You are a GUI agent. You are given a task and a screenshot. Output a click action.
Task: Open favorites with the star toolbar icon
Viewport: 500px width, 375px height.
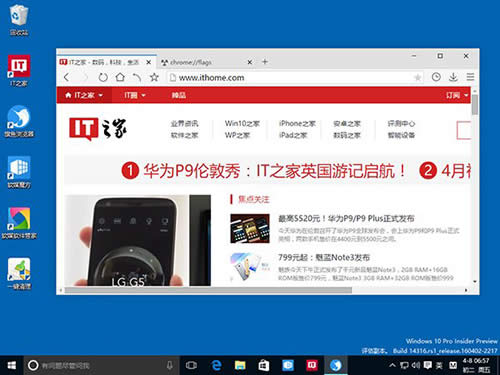[154, 77]
